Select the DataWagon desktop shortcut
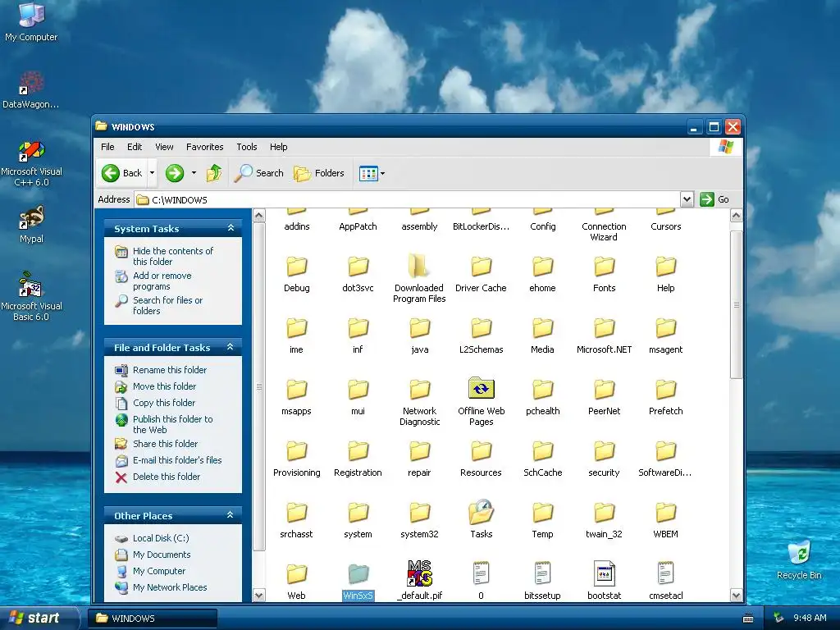 pos(31,83)
